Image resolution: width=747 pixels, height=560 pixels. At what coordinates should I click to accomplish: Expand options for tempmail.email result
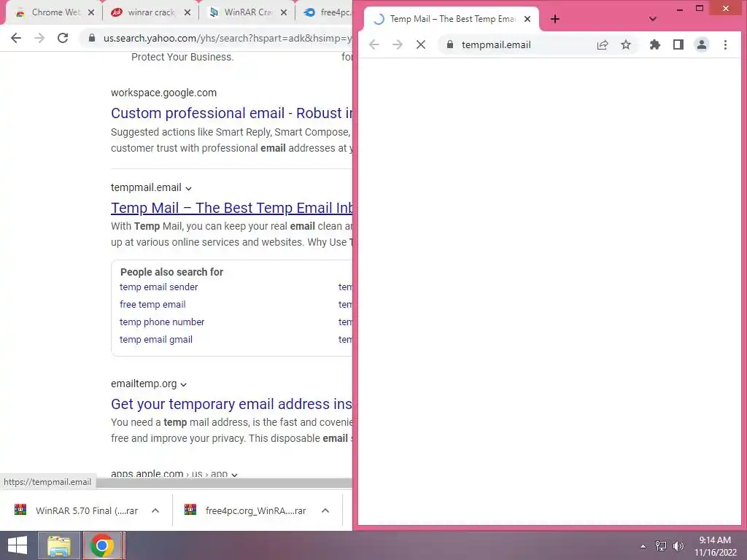(x=189, y=189)
